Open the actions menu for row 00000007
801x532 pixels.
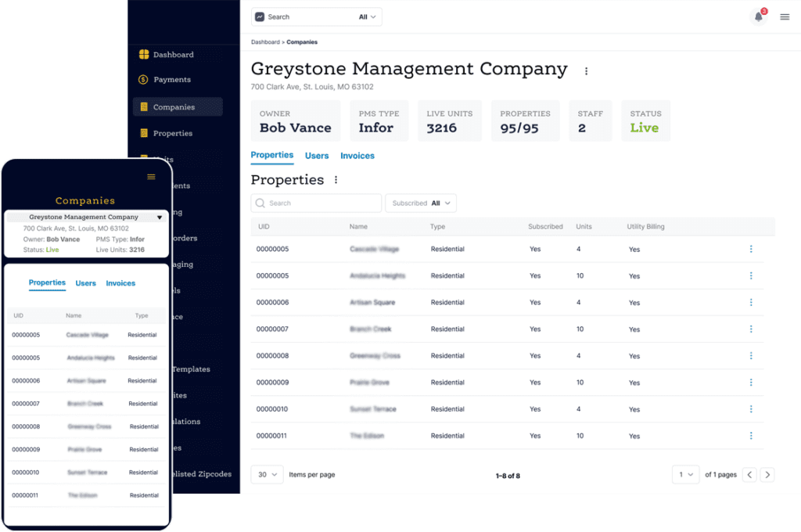pos(751,329)
